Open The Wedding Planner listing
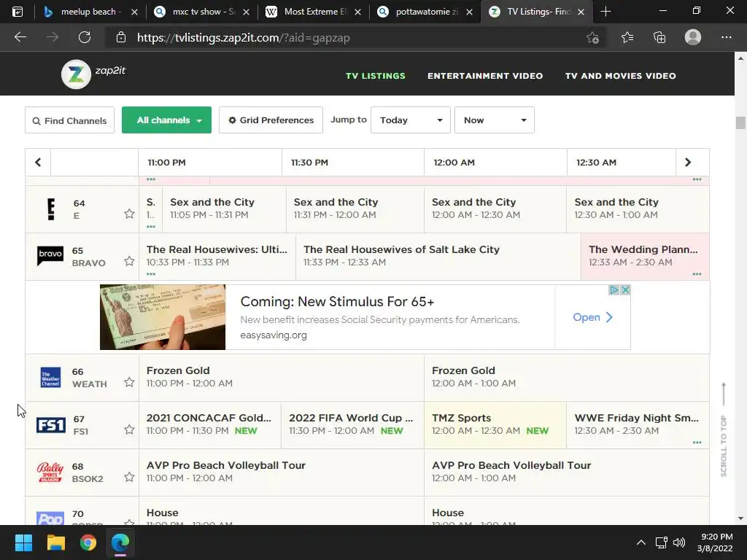Viewport: 747px width, 560px height. pyautogui.click(x=645, y=256)
